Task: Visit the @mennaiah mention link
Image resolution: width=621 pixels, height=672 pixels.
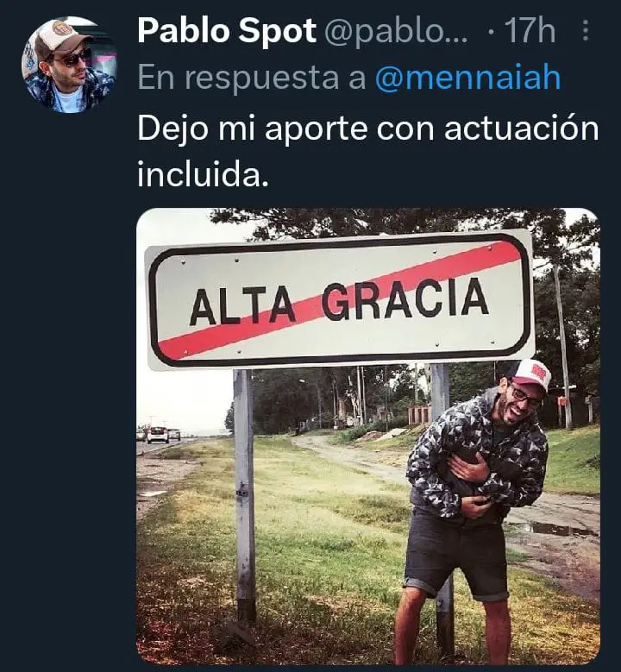Action: [468, 77]
